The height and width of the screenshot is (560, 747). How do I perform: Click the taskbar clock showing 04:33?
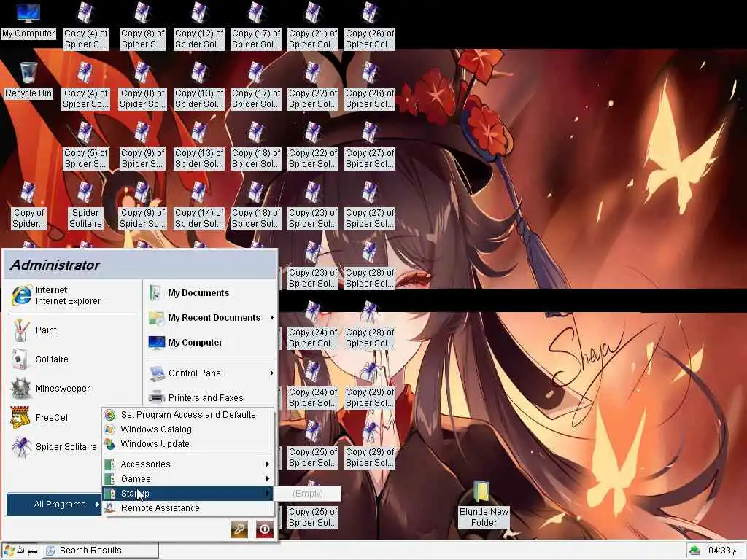[722, 551]
